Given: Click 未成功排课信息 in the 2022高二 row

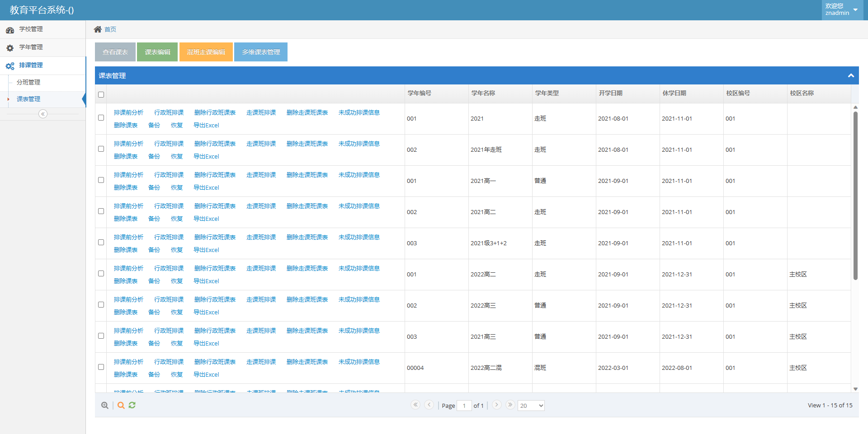Looking at the screenshot, I should click(359, 268).
